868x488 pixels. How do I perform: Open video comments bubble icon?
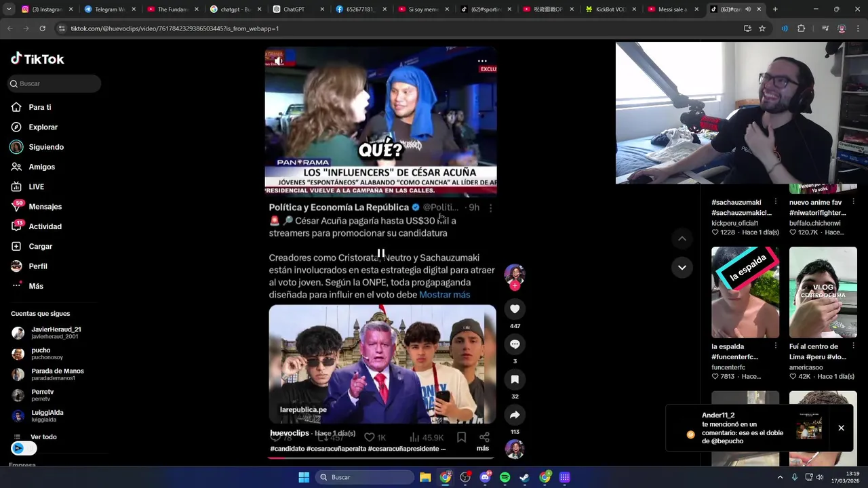point(515,344)
